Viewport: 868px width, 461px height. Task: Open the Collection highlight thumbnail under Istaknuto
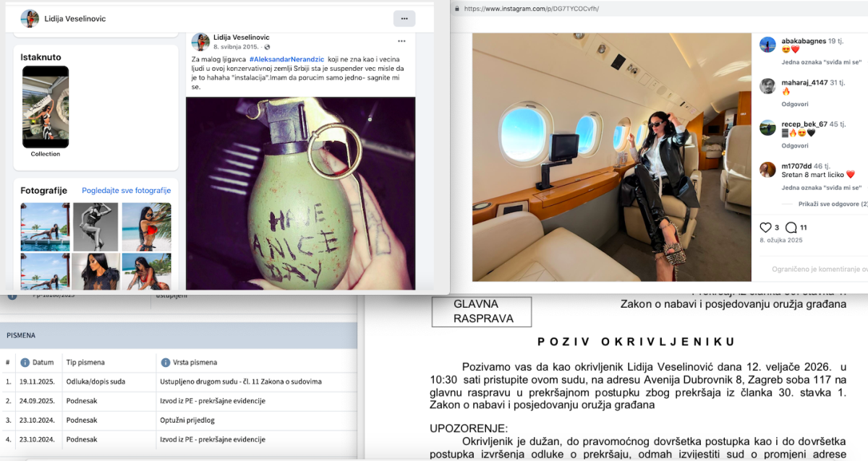[46, 107]
